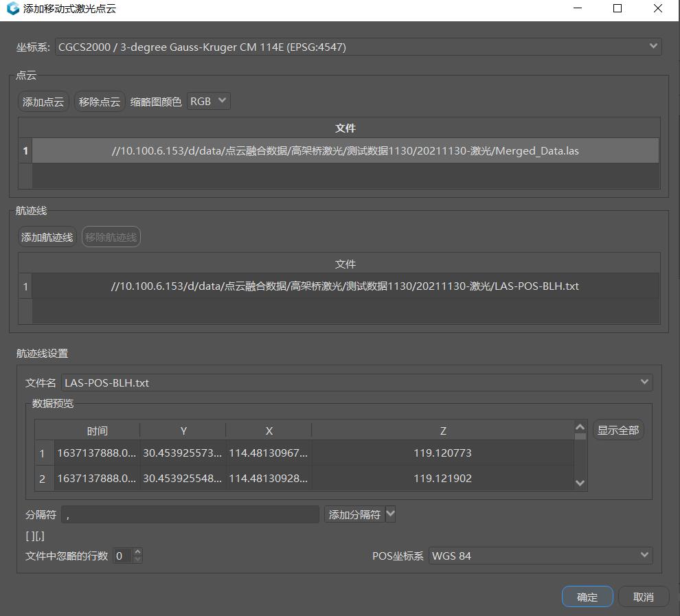Click the X column header in preview

pos(269,431)
